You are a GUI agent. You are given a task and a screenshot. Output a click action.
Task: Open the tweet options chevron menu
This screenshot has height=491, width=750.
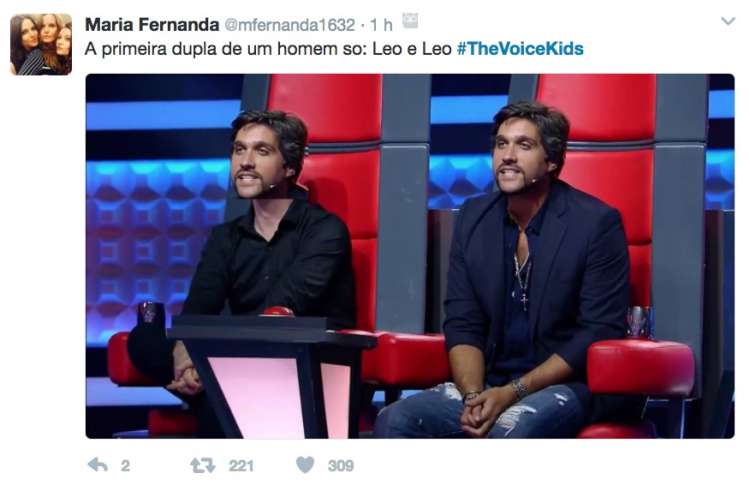[728, 22]
